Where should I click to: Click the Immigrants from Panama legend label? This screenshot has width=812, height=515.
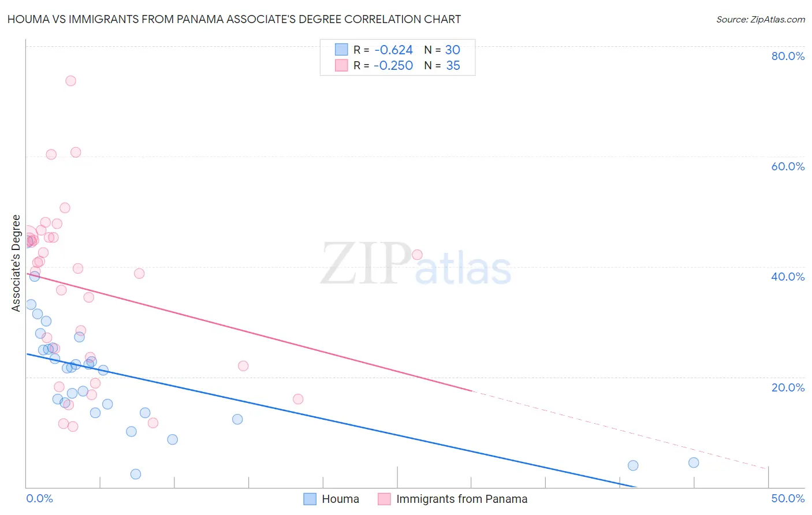(x=461, y=499)
